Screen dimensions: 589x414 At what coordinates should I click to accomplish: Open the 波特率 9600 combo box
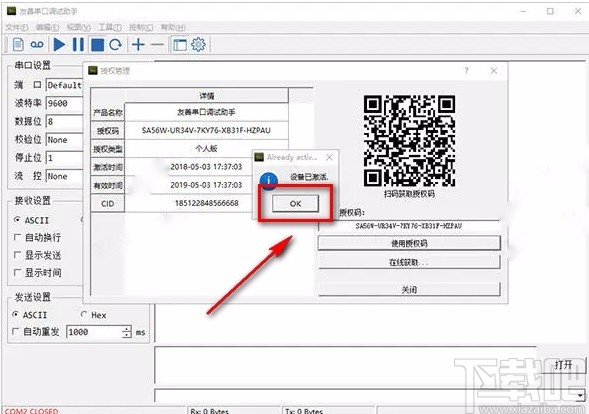pos(64,103)
